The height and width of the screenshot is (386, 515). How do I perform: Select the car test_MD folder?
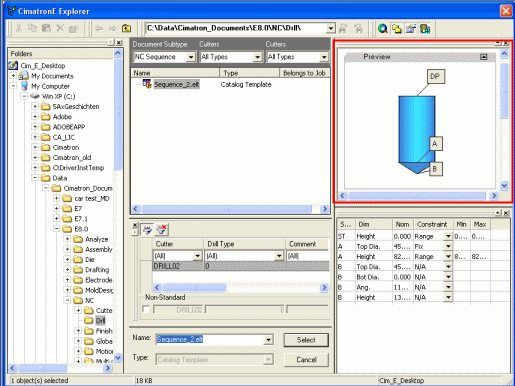[x=92, y=198]
